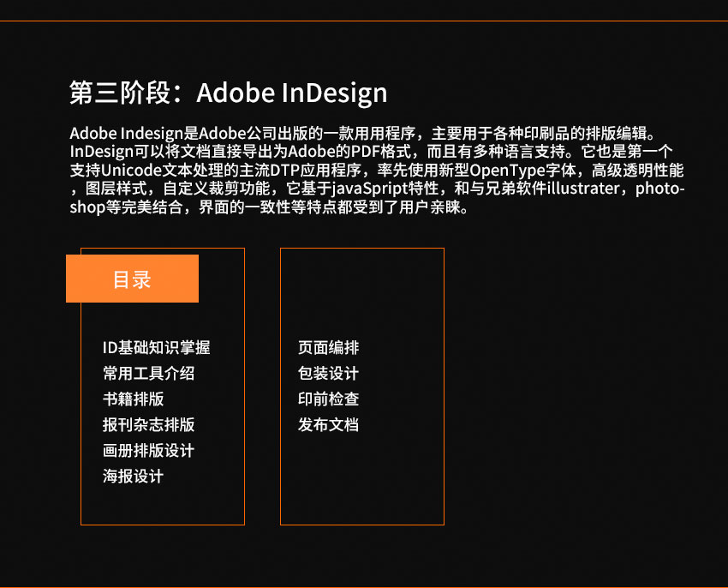Click the 海报设计 item
This screenshot has height=588, width=728.
click(x=133, y=477)
